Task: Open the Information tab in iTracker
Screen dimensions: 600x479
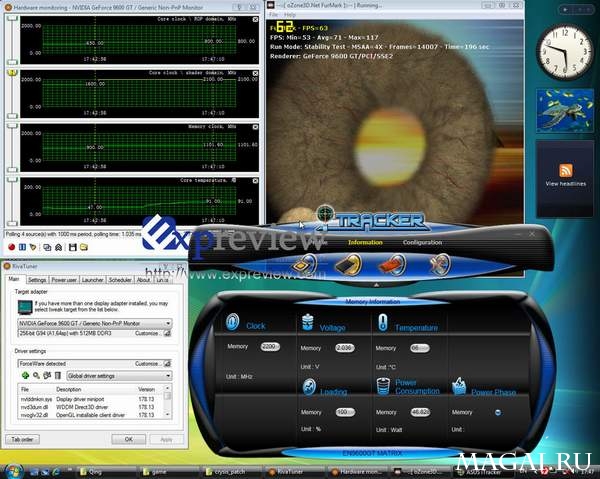Action: [365, 242]
